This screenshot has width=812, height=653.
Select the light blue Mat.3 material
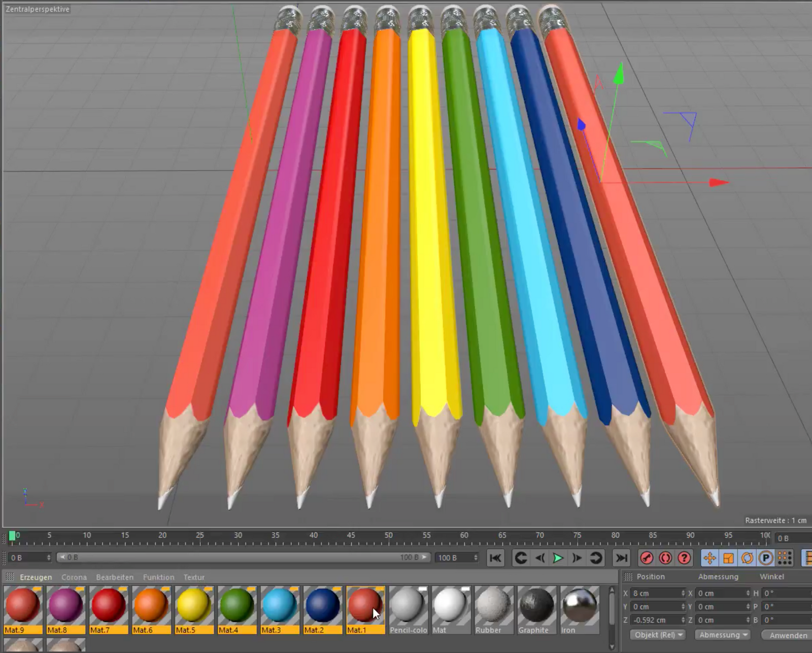(280, 610)
